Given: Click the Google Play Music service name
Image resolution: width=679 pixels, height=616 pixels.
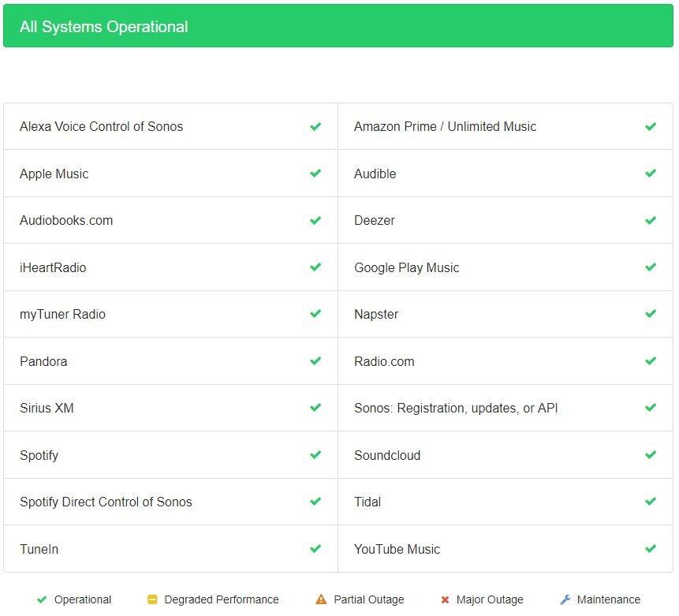Looking at the screenshot, I should click(406, 267).
